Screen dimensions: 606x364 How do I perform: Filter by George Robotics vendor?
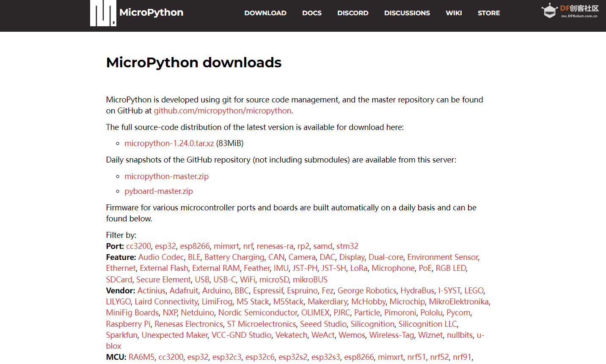[x=367, y=291]
